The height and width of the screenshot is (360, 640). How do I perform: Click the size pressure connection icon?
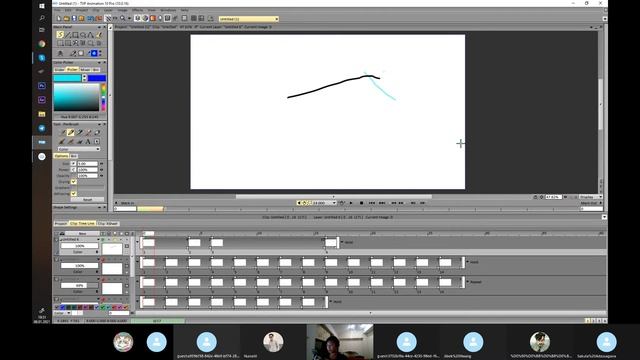pos(73,164)
